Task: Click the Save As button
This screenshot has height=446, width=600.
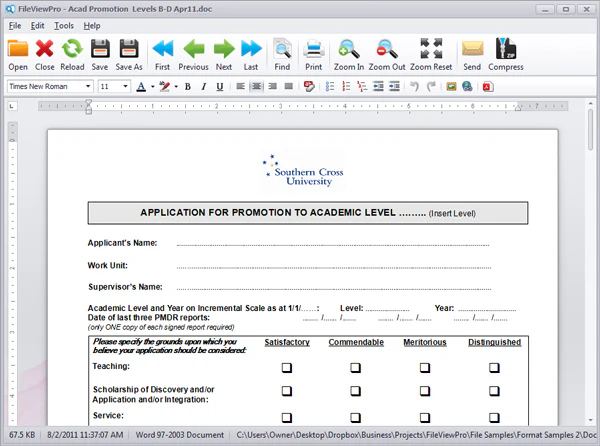Action: [129, 55]
